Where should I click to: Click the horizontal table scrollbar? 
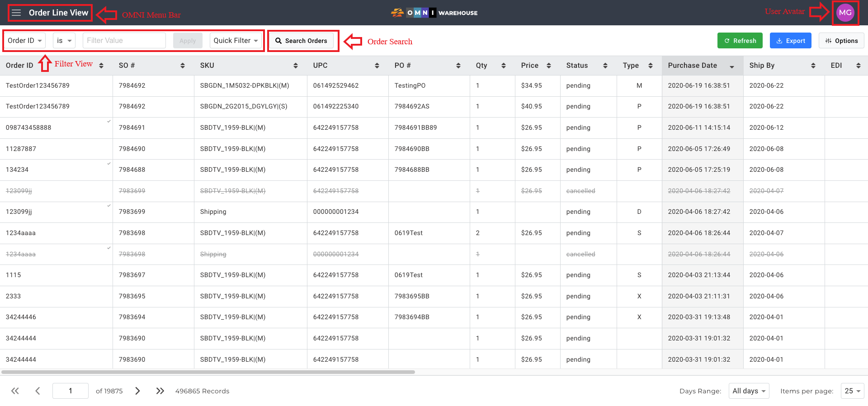(x=208, y=372)
